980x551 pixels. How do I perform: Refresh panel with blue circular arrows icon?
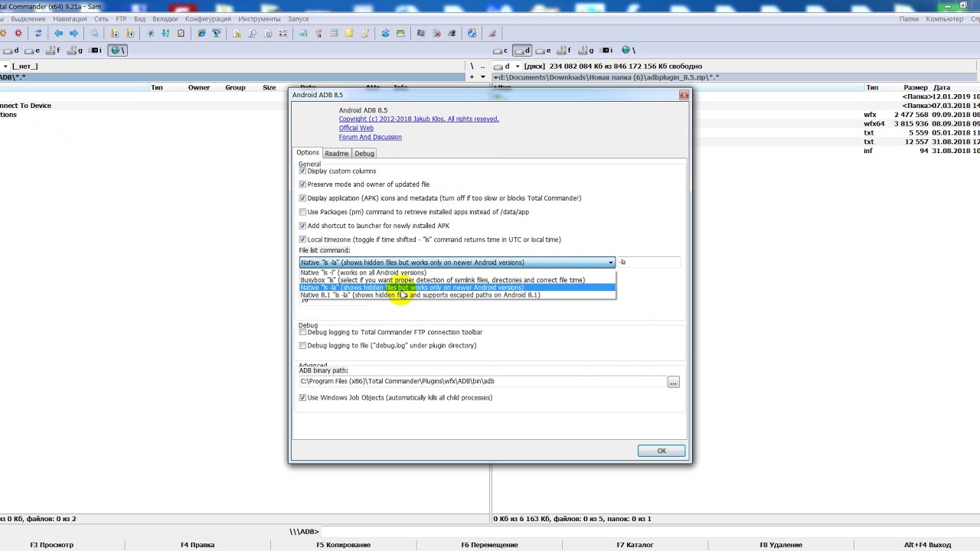click(x=38, y=34)
